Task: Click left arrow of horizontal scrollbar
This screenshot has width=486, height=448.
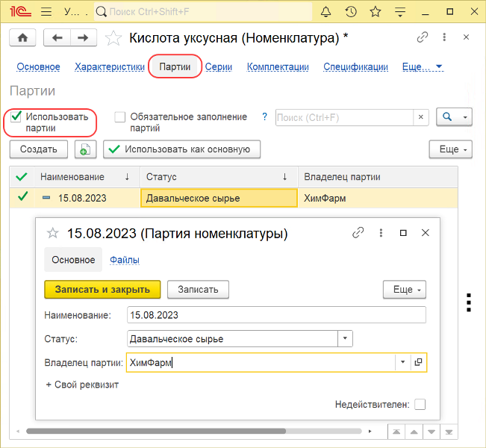Action: coord(18,432)
